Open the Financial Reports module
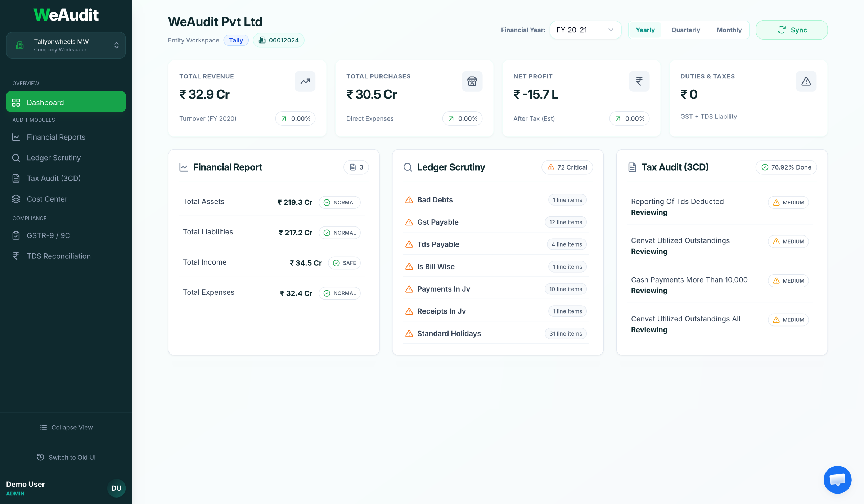 56,137
